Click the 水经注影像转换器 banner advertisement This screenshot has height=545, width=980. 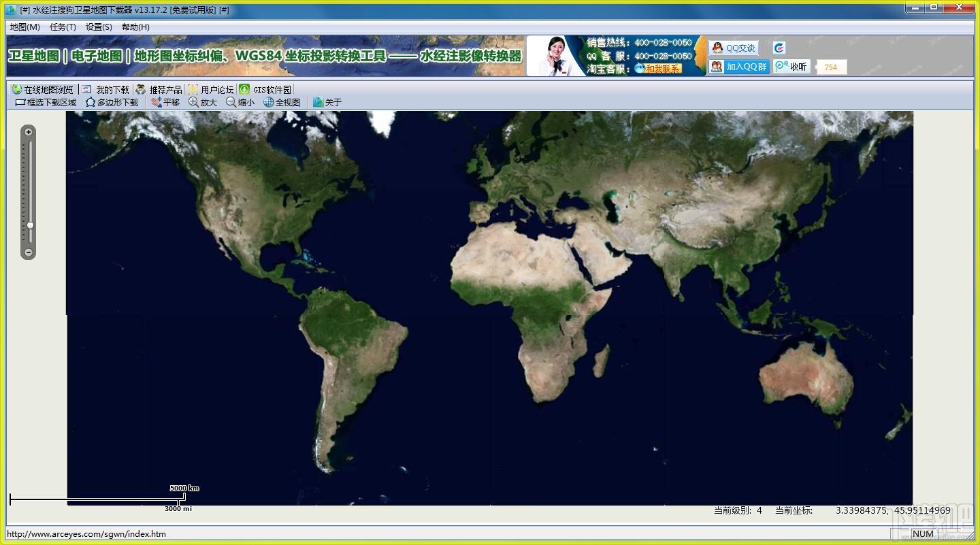pyautogui.click(x=265, y=56)
